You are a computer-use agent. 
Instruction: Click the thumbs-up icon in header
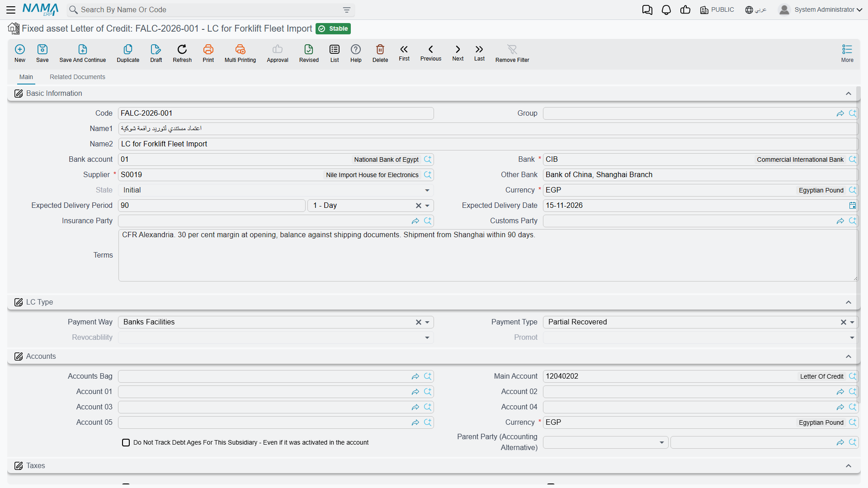(x=685, y=10)
